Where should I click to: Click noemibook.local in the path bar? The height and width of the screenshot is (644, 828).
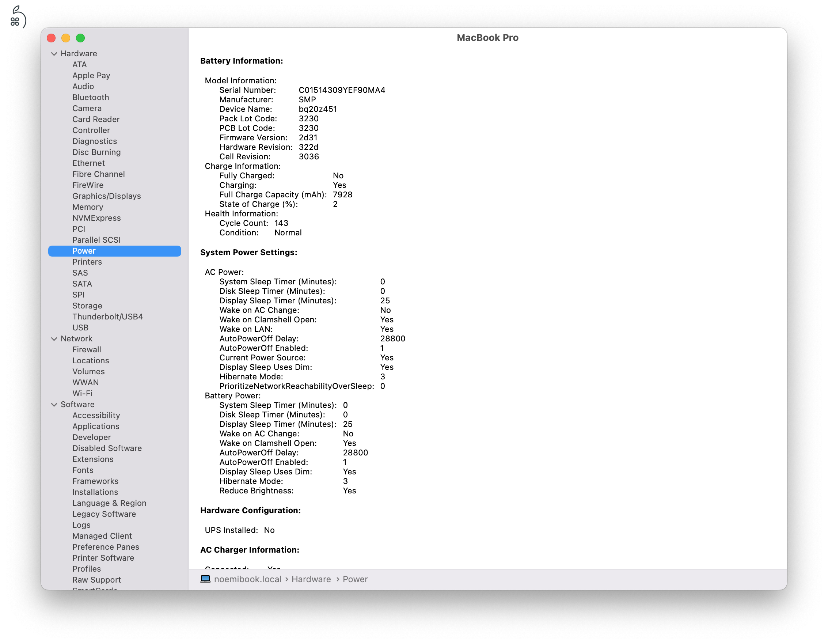coord(248,579)
